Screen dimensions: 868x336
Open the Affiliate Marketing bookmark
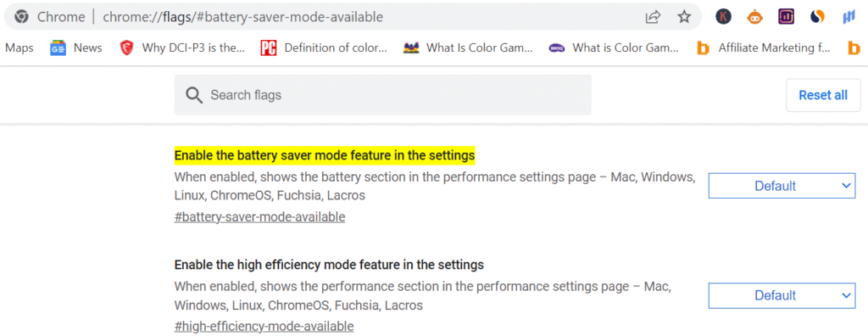point(764,48)
